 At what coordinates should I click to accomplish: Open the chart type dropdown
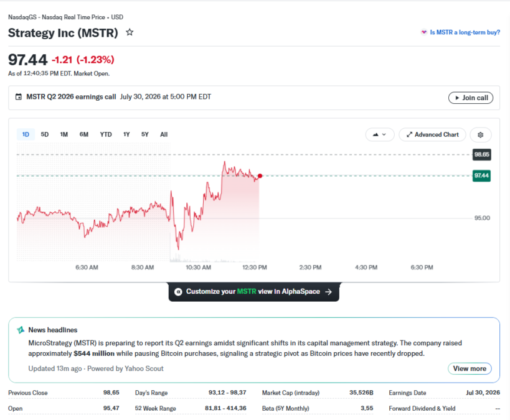(380, 134)
